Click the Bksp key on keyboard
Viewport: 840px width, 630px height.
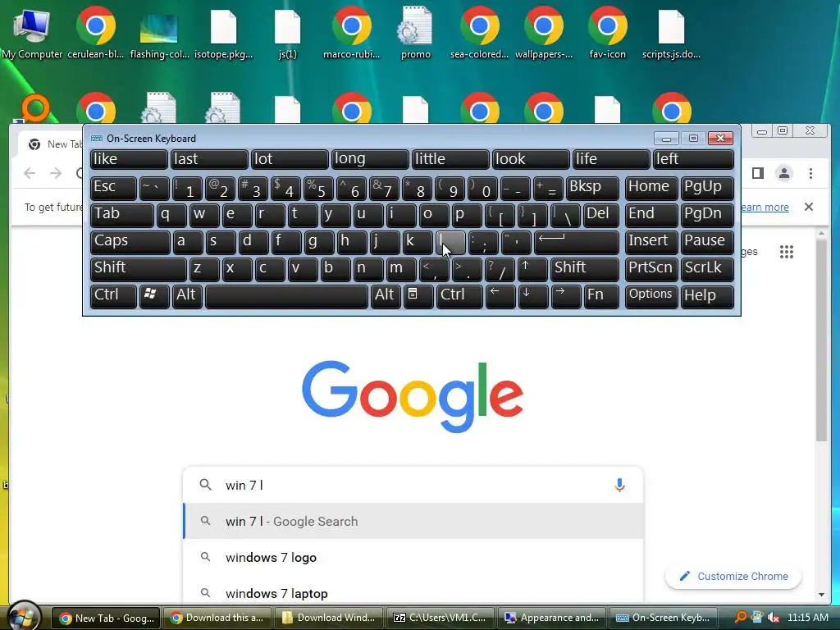click(x=592, y=188)
